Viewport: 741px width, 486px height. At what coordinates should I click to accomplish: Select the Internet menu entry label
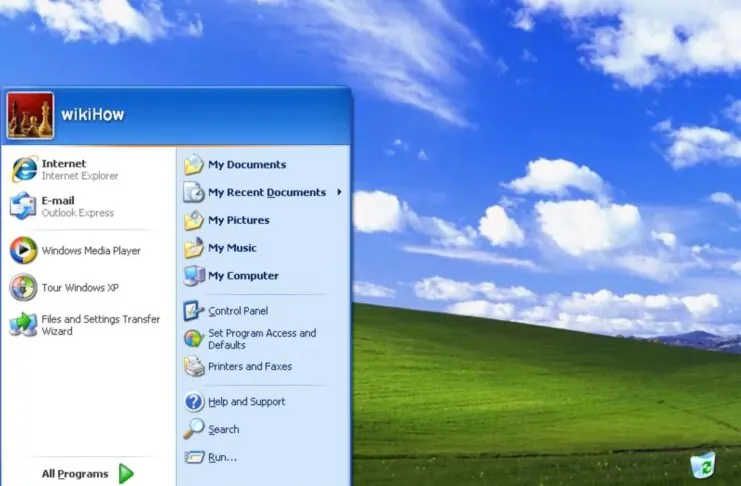(x=64, y=164)
